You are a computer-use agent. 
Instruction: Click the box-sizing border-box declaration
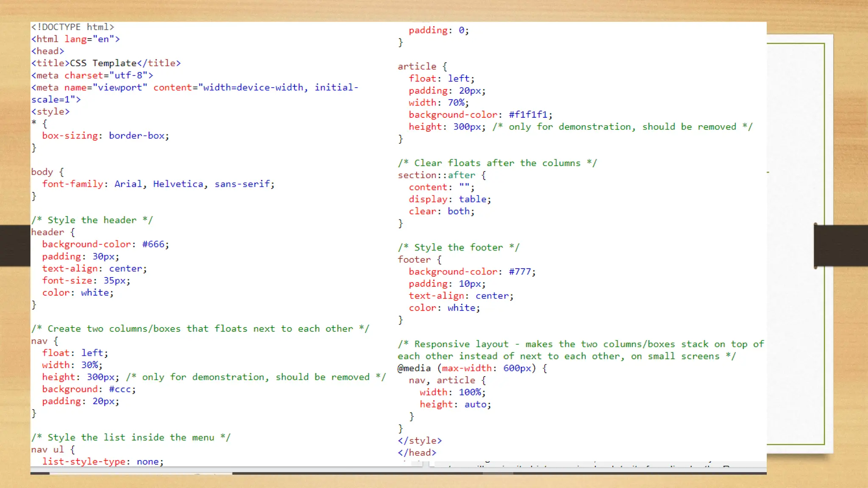(106, 136)
